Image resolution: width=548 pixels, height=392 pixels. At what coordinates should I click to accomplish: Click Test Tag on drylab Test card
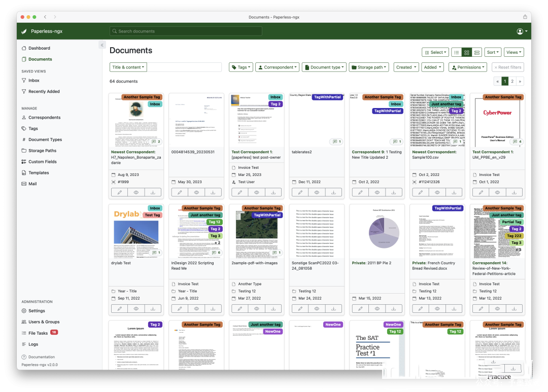(152, 215)
